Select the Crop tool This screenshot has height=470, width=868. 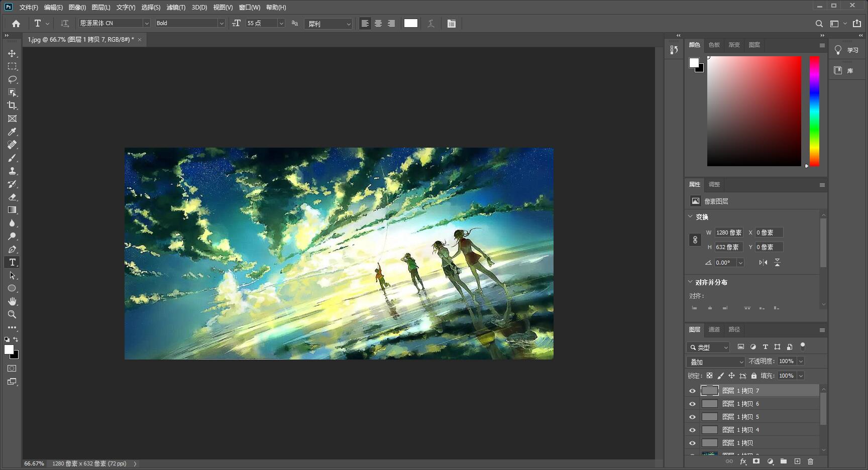pos(12,105)
